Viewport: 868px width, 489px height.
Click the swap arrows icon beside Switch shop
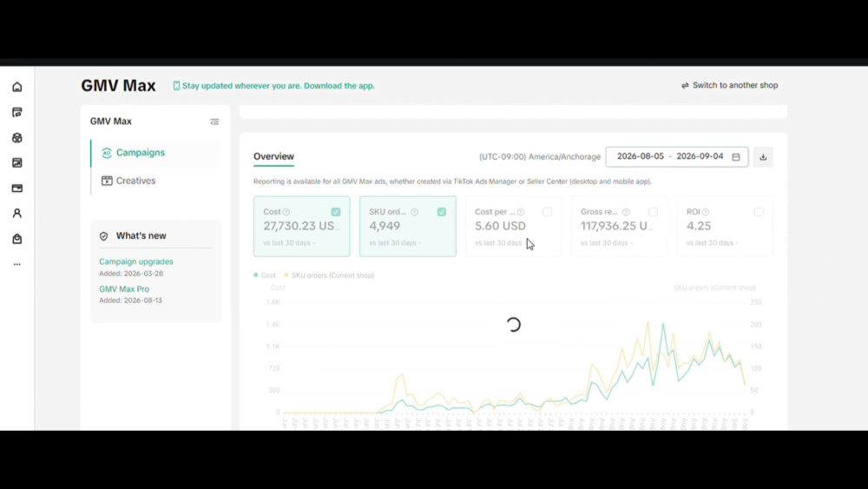pyautogui.click(x=685, y=85)
